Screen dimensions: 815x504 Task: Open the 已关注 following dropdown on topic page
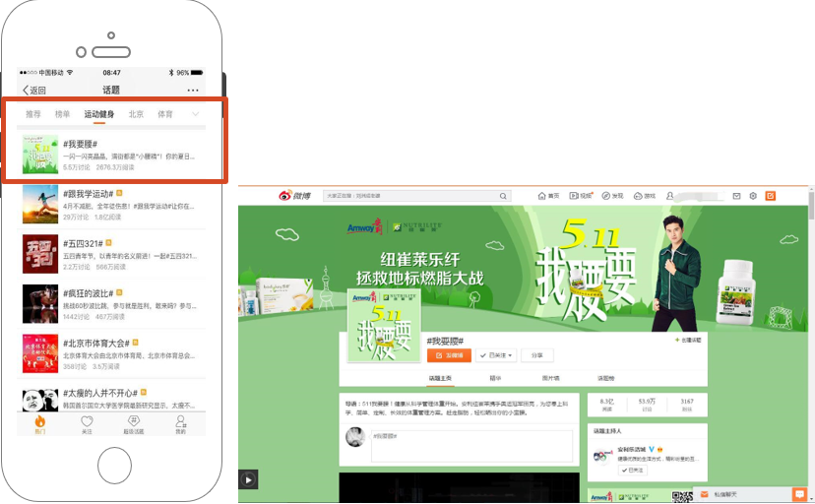(x=496, y=355)
